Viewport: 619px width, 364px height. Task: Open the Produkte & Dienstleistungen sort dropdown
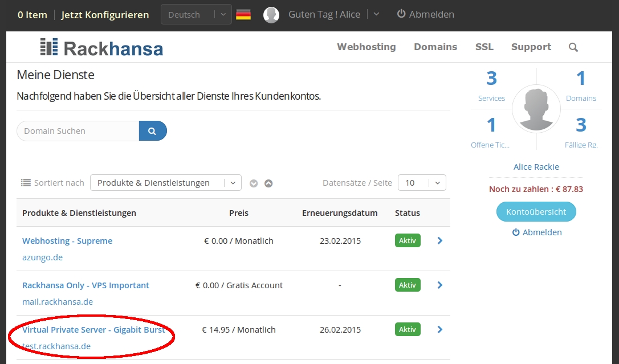[166, 183]
